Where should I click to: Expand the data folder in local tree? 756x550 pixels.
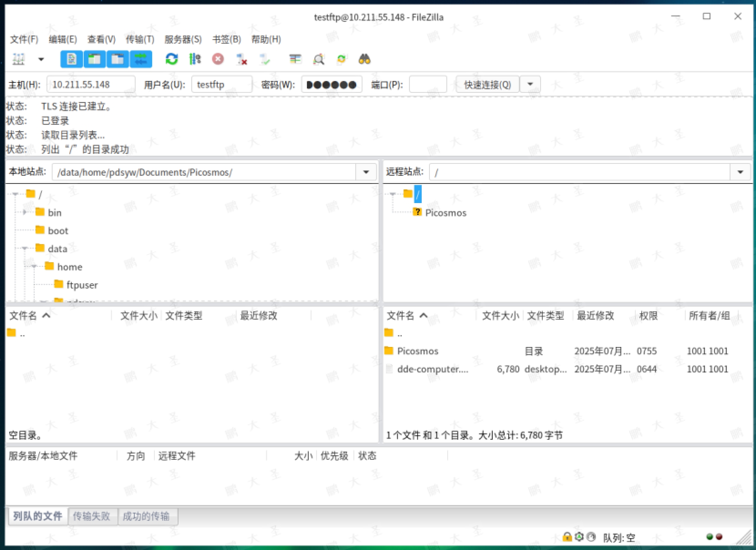(x=25, y=248)
